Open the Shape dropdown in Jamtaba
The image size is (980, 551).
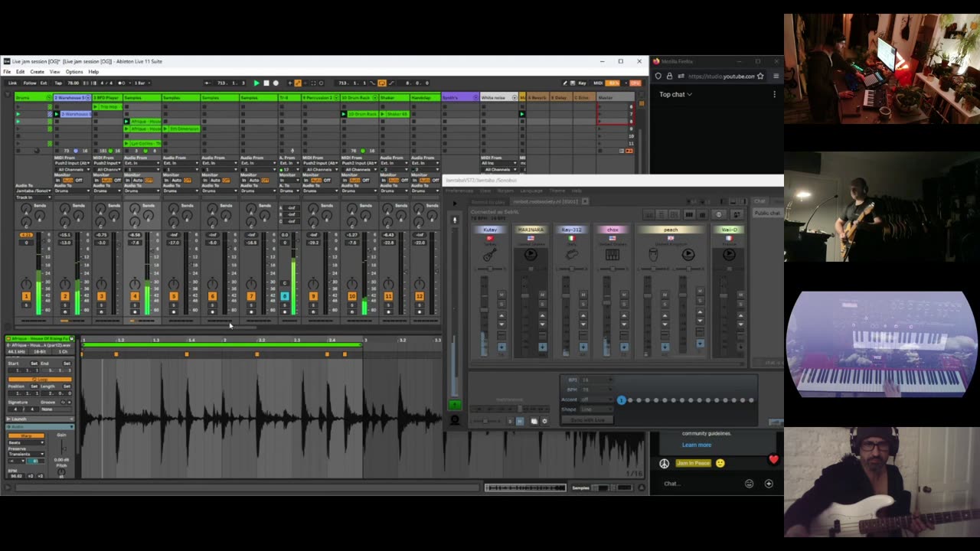pos(596,409)
